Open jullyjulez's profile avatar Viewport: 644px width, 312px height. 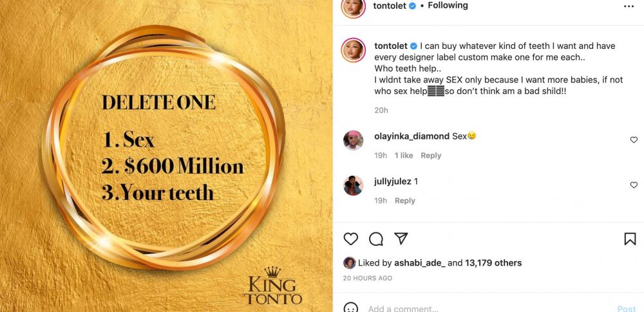pos(353,185)
